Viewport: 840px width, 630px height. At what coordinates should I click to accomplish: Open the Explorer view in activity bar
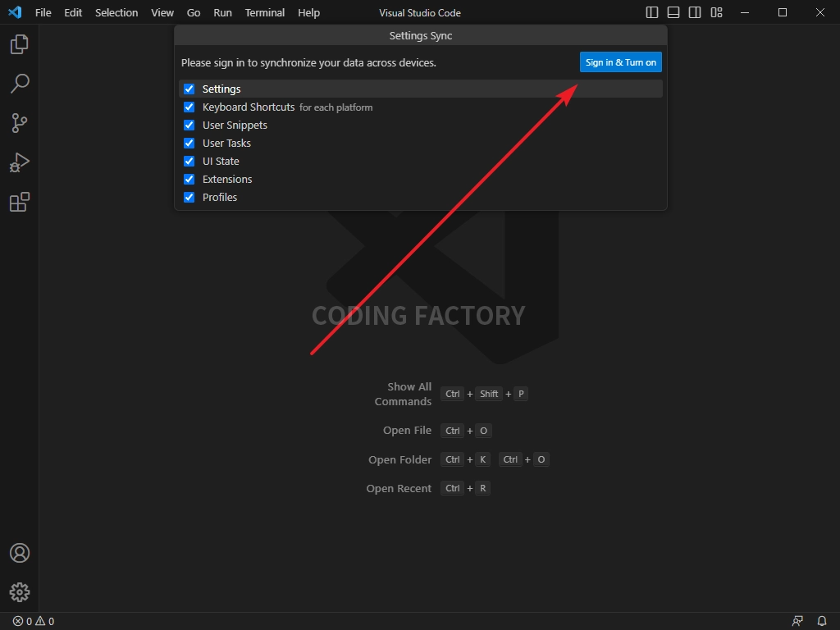click(20, 44)
